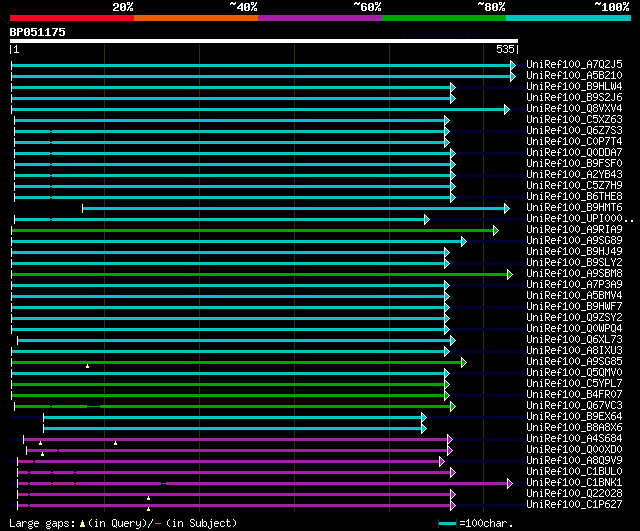
Task: Select the UniRef100_A8IXU3 label
Action: tap(574, 351)
